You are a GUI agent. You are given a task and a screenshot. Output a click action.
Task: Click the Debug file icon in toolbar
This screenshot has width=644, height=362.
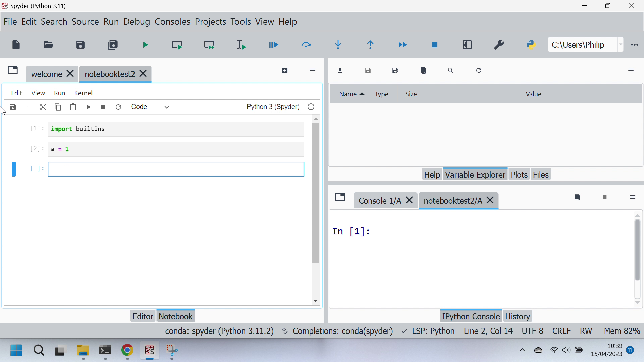273,45
